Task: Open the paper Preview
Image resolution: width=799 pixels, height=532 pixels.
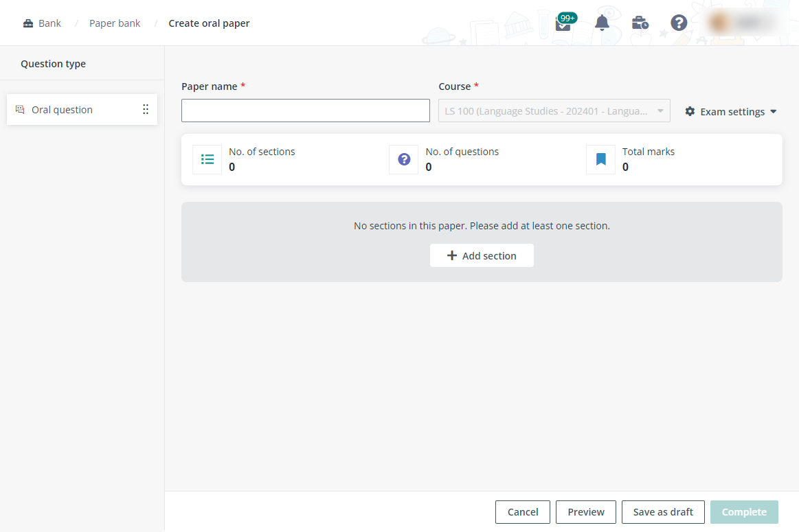Action: click(585, 511)
